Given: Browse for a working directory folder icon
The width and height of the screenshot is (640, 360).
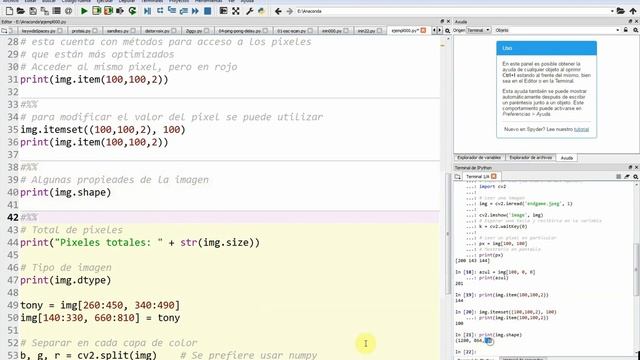Looking at the screenshot, I should tap(621, 11).
